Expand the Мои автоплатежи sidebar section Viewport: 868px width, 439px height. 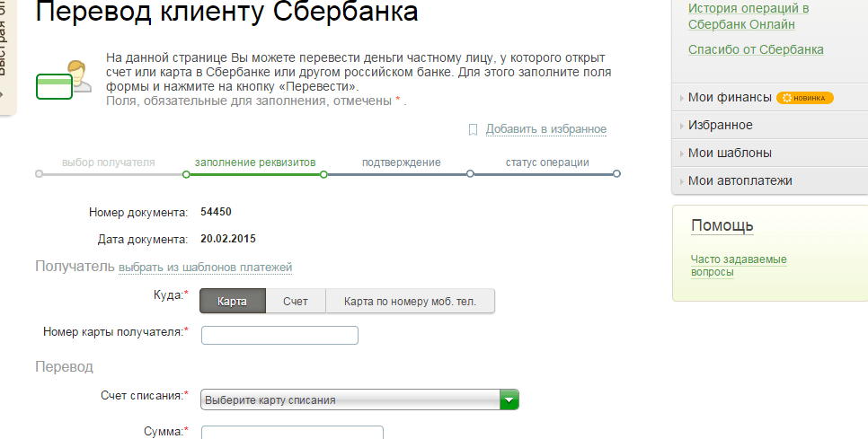pyautogui.click(x=740, y=180)
